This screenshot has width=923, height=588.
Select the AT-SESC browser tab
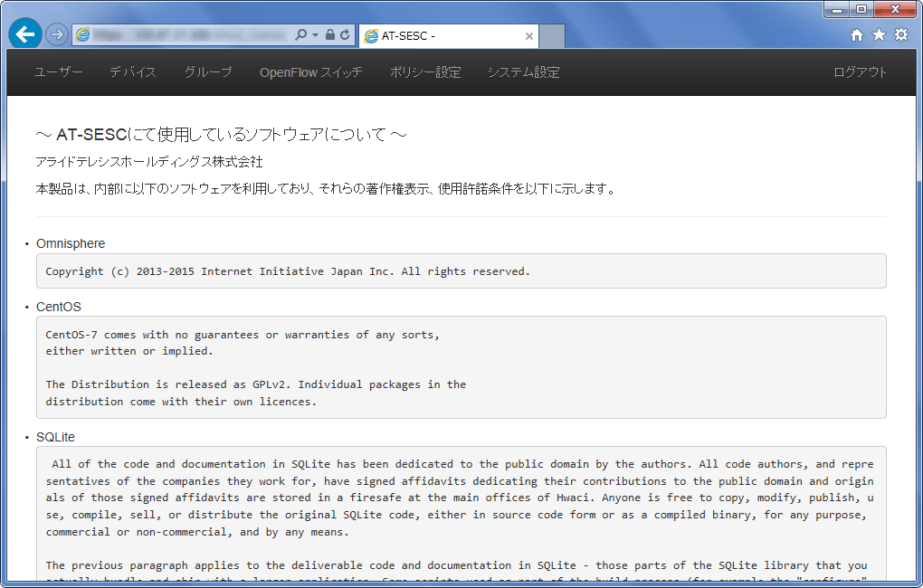pyautogui.click(x=449, y=36)
